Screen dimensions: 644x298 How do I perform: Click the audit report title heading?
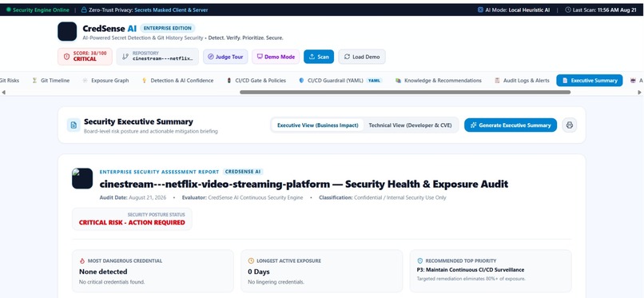304,184
